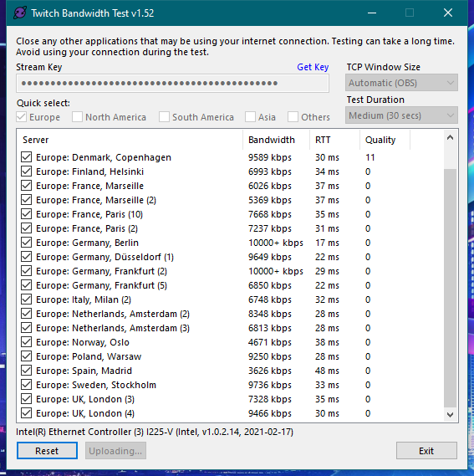The height and width of the screenshot is (476, 474).
Task: Sort the list by Bandwidth column header
Action: click(276, 140)
